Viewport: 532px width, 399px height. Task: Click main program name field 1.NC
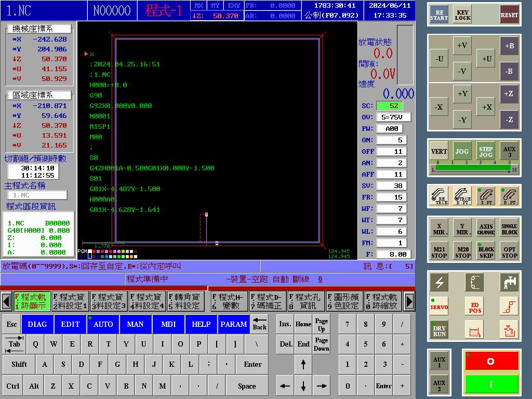[x=37, y=195]
